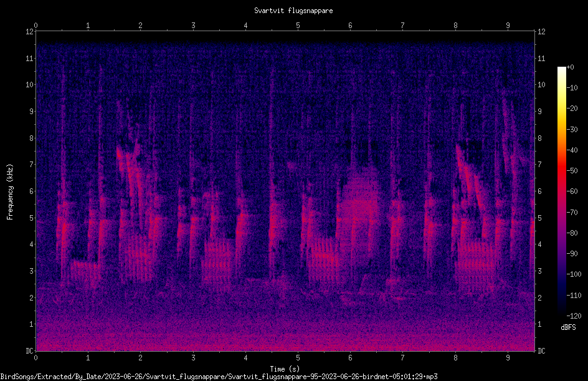Click the title 'Svartvit flugsnappare'
This screenshot has height=381, width=588.
[x=293, y=11]
